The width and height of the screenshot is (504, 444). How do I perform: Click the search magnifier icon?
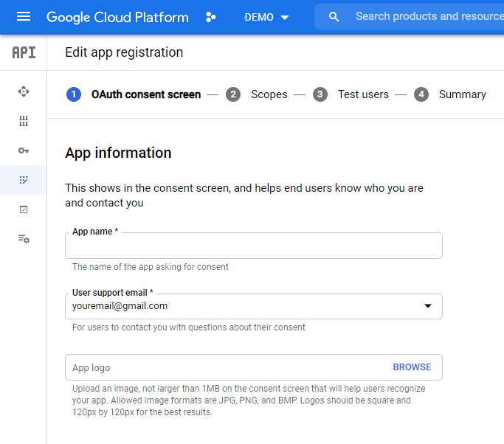[334, 17]
